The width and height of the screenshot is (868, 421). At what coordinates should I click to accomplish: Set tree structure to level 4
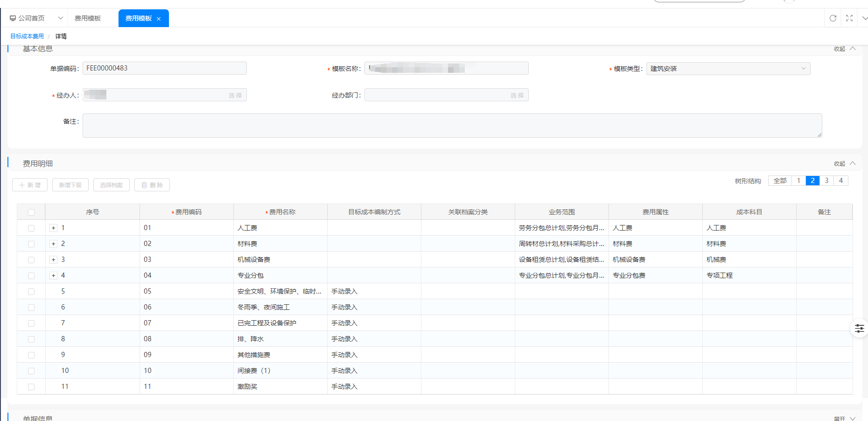pyautogui.click(x=841, y=181)
